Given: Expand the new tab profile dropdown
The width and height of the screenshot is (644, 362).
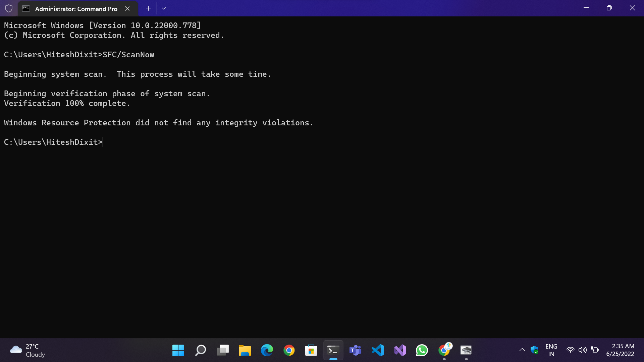Looking at the screenshot, I should [x=164, y=8].
